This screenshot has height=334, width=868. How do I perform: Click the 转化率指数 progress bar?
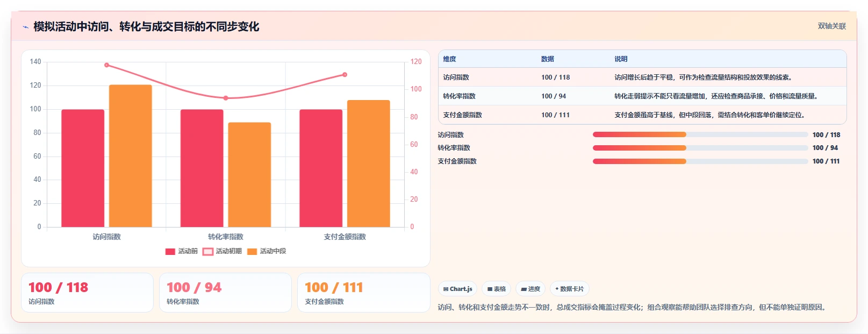point(700,148)
